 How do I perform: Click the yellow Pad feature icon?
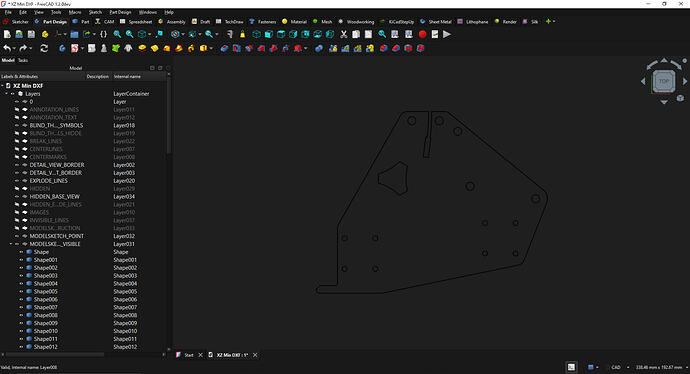pos(142,48)
